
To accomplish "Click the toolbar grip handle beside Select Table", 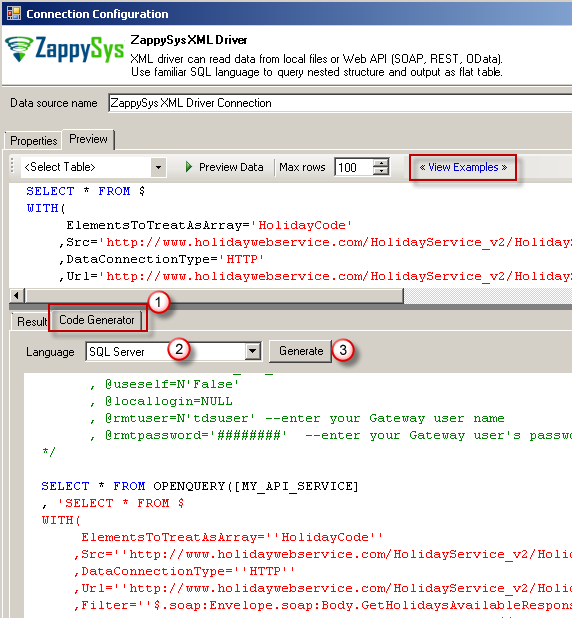I will click(x=13, y=166).
